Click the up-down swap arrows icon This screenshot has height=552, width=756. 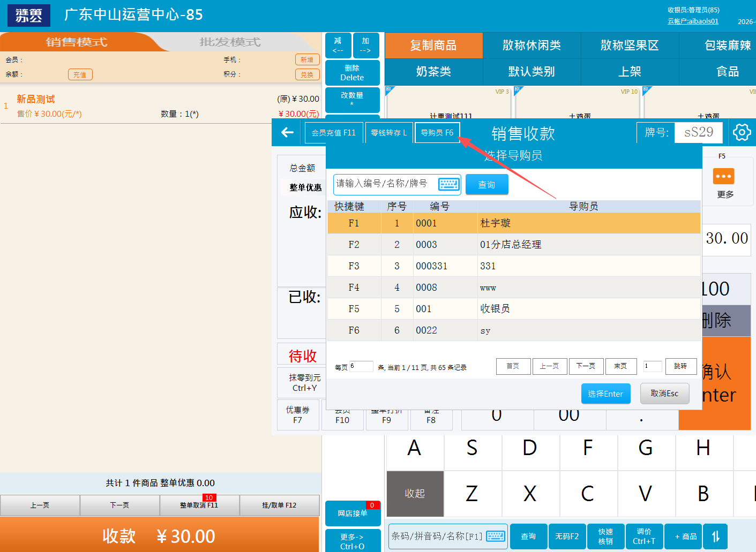(715, 536)
